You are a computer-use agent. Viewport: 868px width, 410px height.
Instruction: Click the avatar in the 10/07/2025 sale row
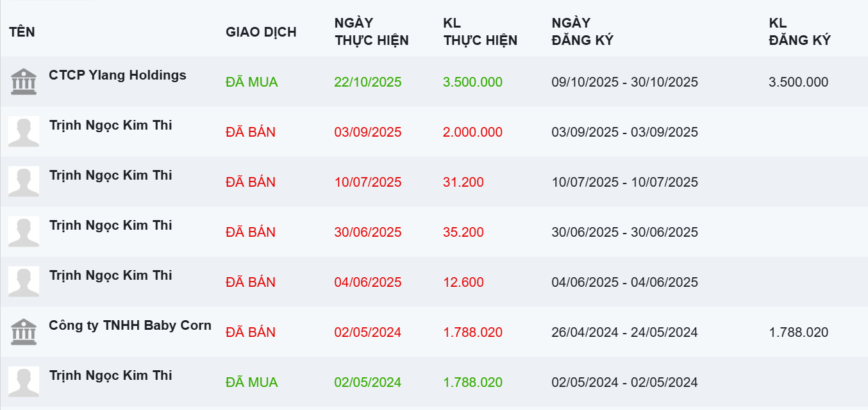coord(24,182)
